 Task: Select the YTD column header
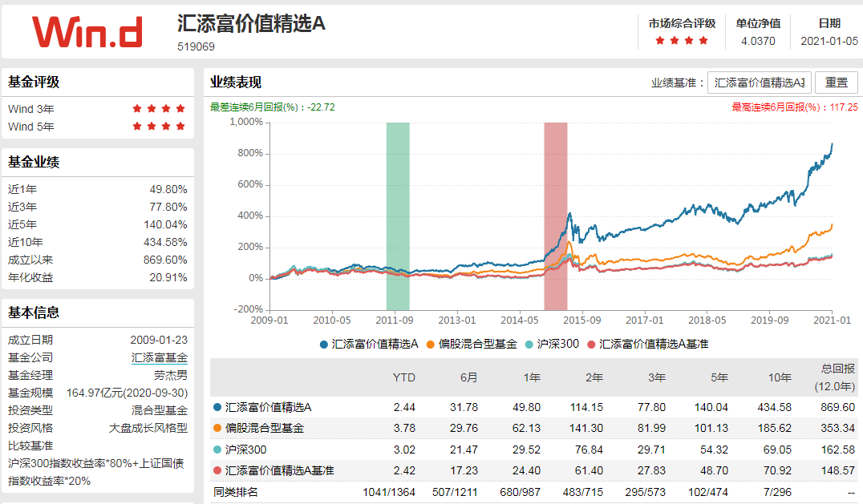[x=403, y=377]
